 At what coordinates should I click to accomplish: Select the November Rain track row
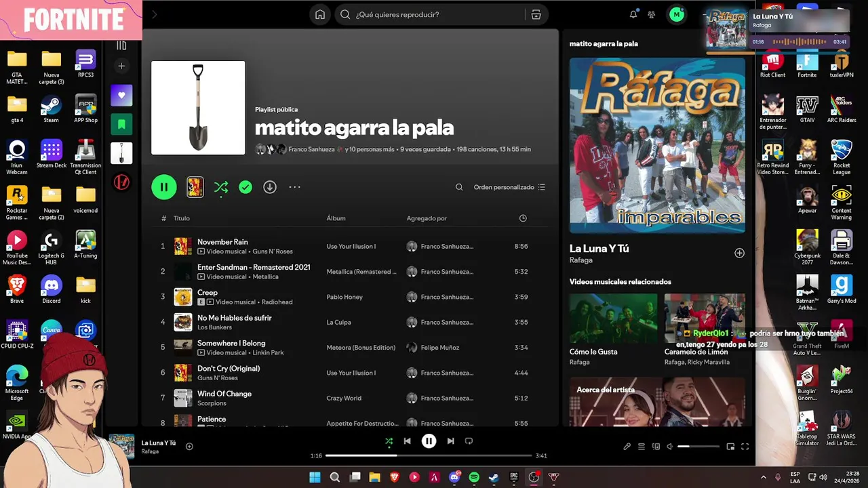point(349,246)
